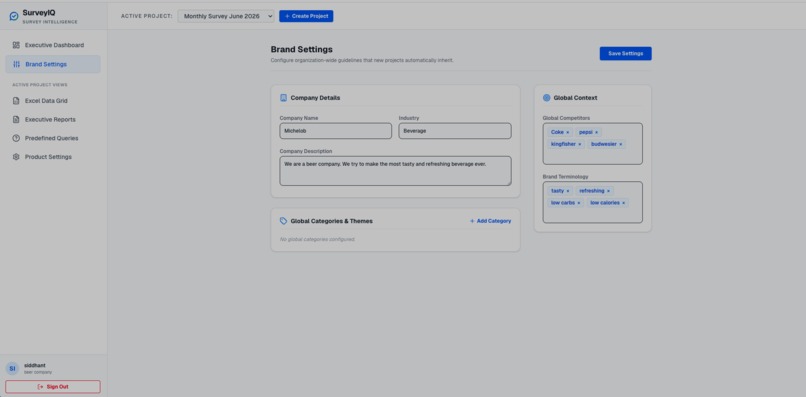Open the Executive Reports view

[53, 119]
